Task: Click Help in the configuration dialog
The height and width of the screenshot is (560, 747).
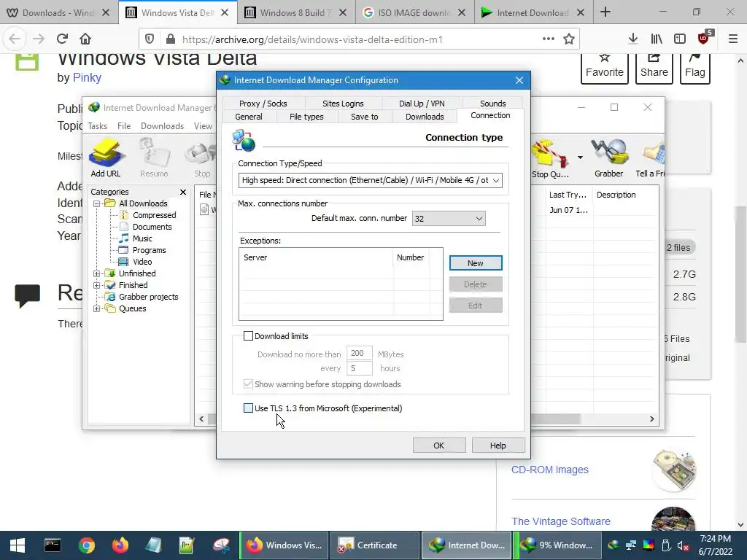Action: 498,446
